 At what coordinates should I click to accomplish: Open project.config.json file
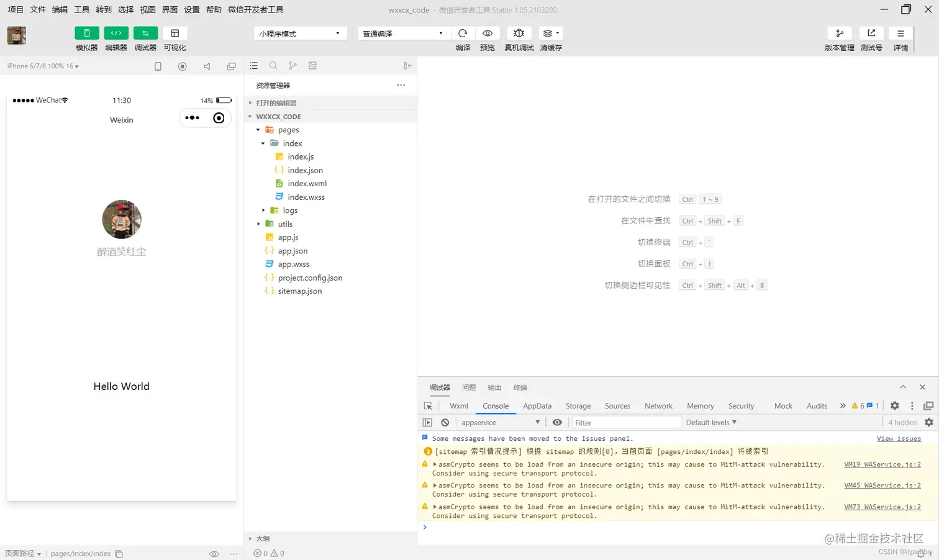[310, 278]
